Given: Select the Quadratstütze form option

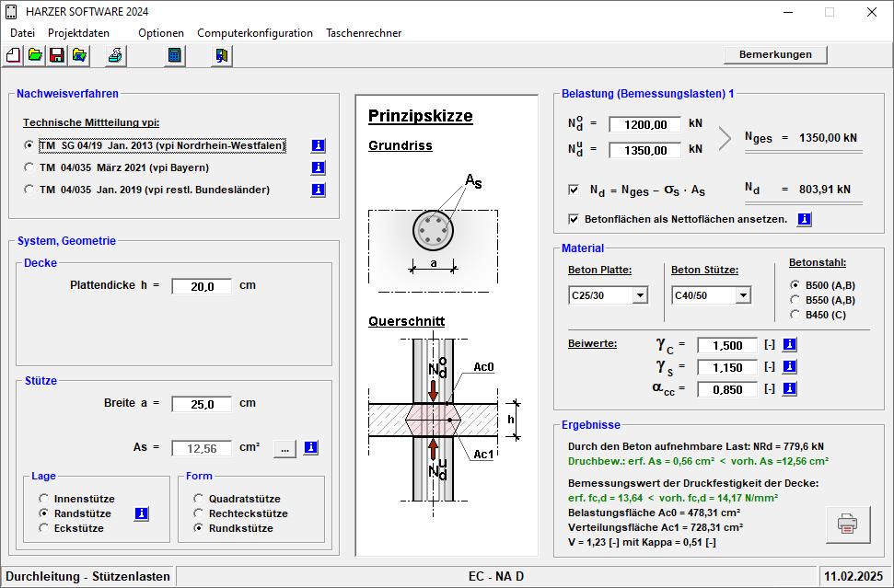Looking at the screenshot, I should coord(199,499).
